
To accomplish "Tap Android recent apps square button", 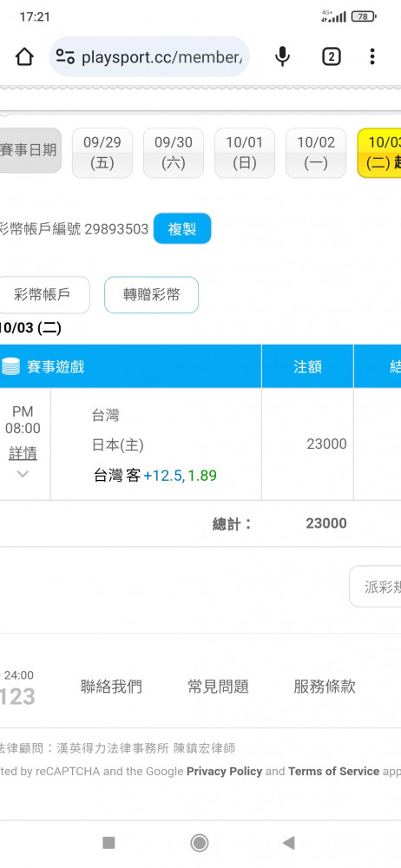I will coord(108,843).
